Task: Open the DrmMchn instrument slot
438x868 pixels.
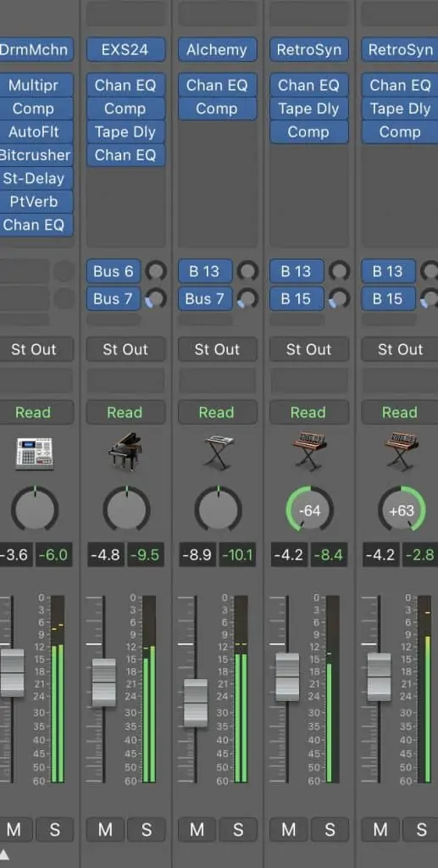Action: pyautogui.click(x=36, y=50)
